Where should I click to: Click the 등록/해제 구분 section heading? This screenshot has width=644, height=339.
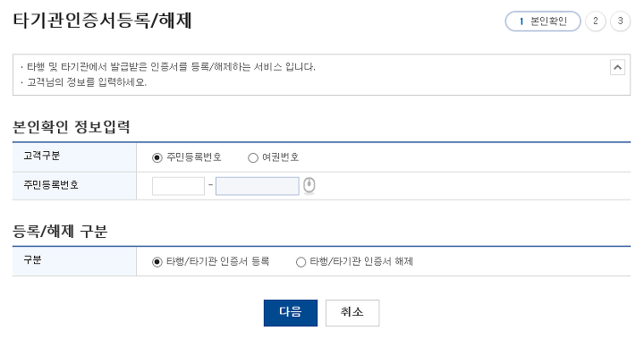point(60,232)
